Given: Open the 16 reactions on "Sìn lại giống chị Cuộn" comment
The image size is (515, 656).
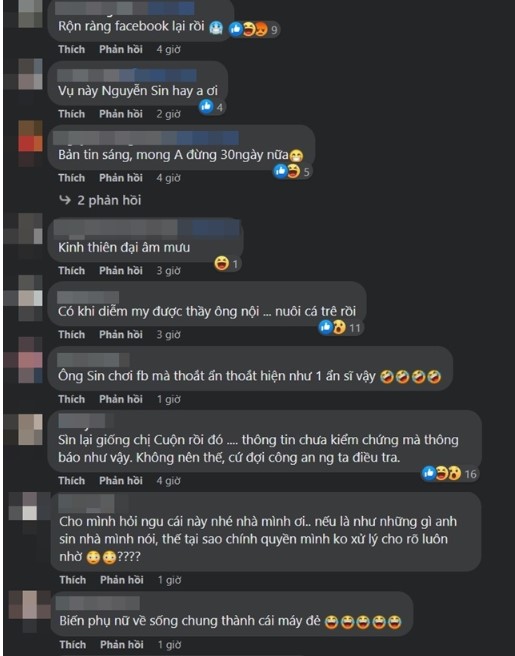Looking at the screenshot, I should [449, 474].
